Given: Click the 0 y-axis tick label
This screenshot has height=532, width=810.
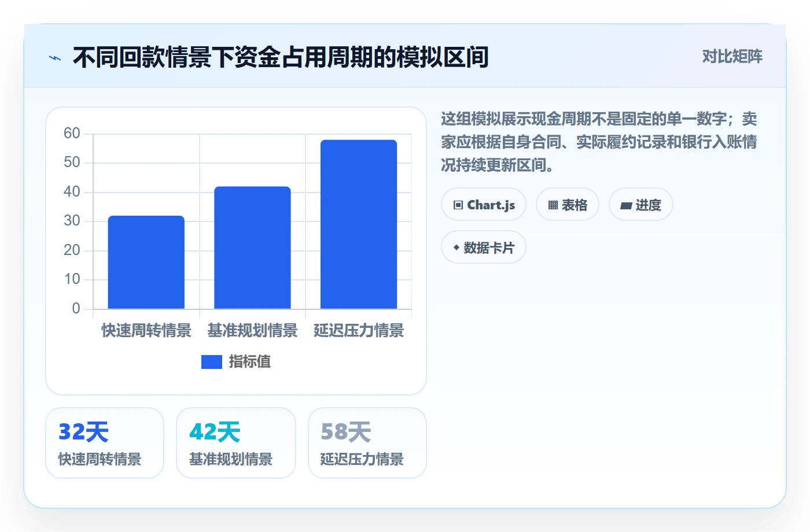Looking at the screenshot, I should tap(76, 309).
